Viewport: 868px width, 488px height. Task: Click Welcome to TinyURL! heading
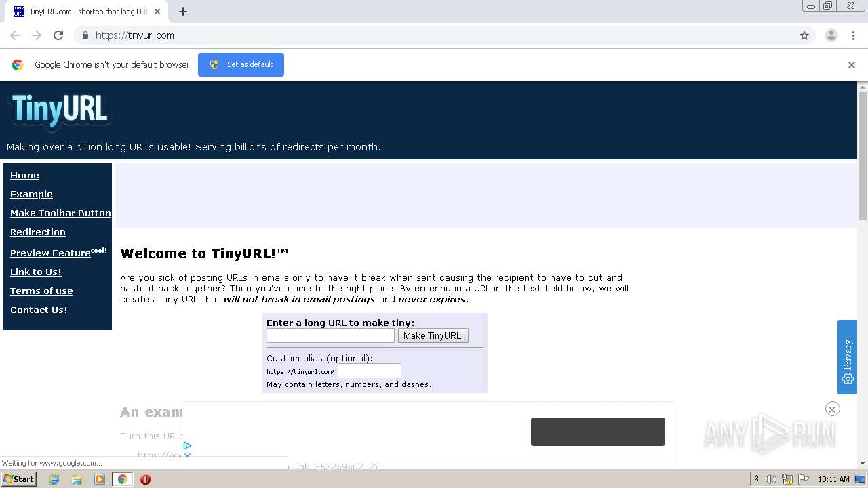point(204,253)
